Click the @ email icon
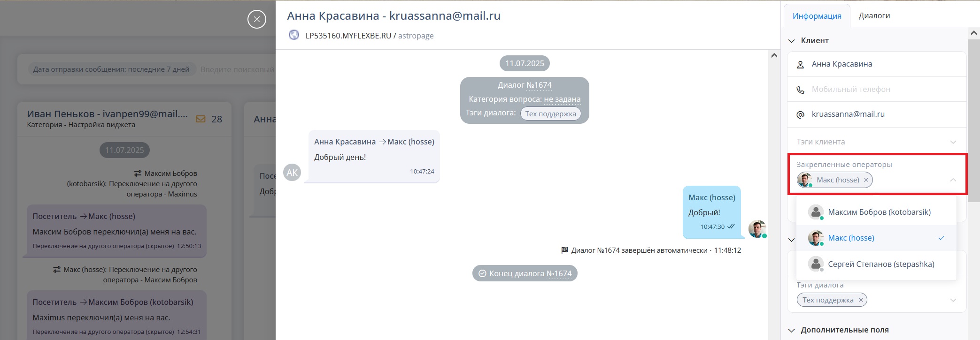Screen dimensions: 980x340 click(x=801, y=114)
